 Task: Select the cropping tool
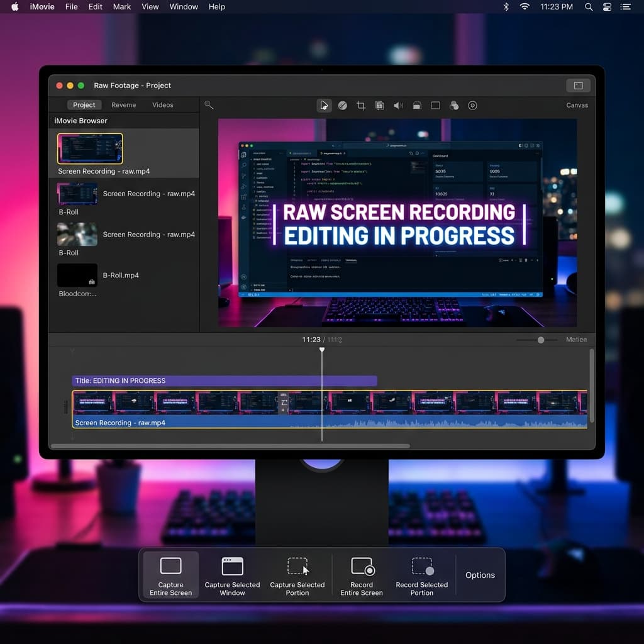pyautogui.click(x=361, y=105)
